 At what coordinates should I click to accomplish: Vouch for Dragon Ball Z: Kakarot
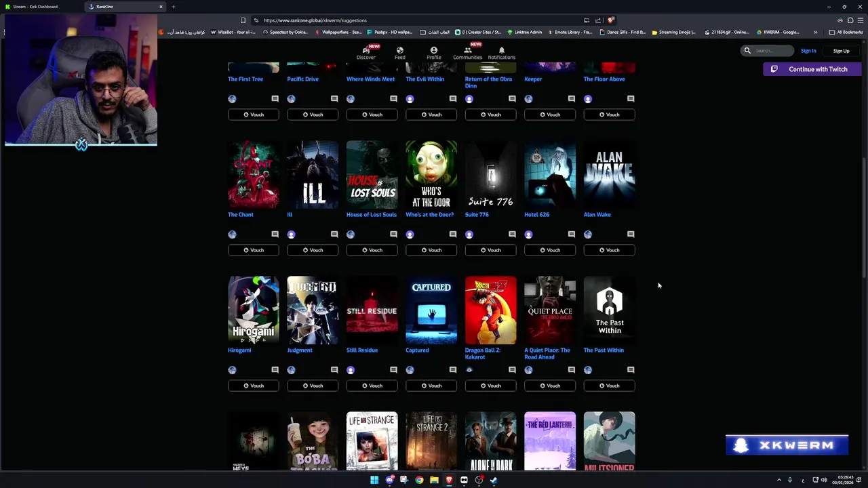click(491, 386)
